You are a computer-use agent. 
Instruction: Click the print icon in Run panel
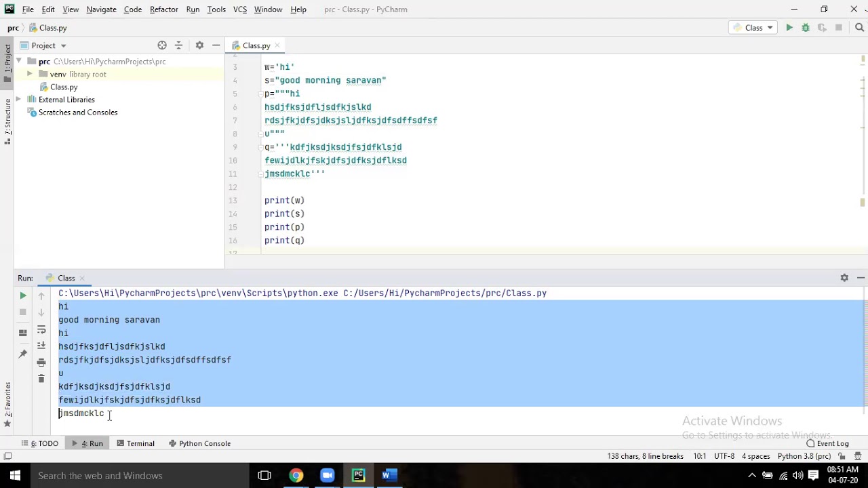[41, 362]
